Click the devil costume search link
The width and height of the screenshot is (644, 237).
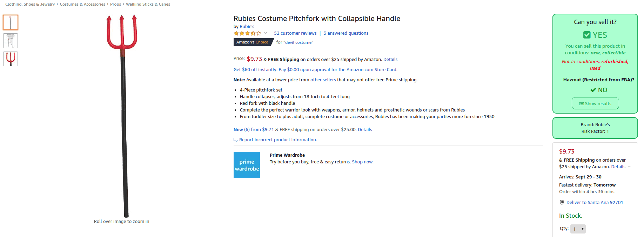click(x=298, y=42)
